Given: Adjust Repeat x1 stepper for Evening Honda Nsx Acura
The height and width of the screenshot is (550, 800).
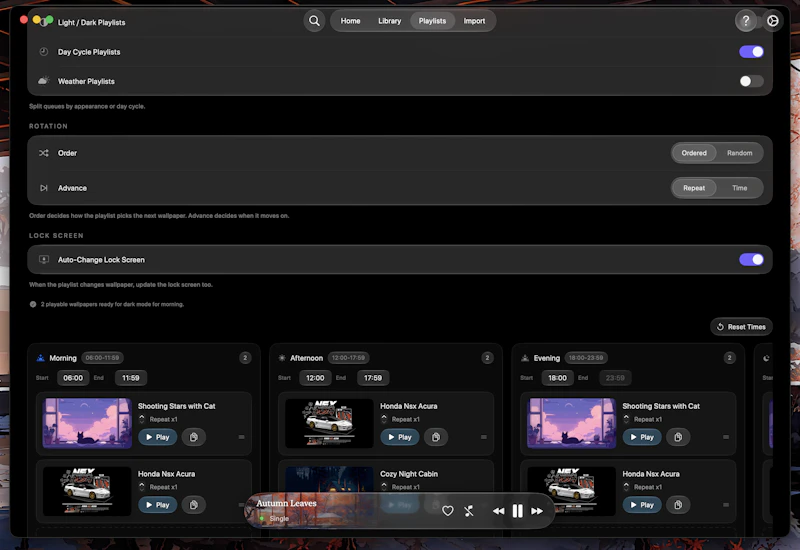Looking at the screenshot, I should (x=627, y=487).
